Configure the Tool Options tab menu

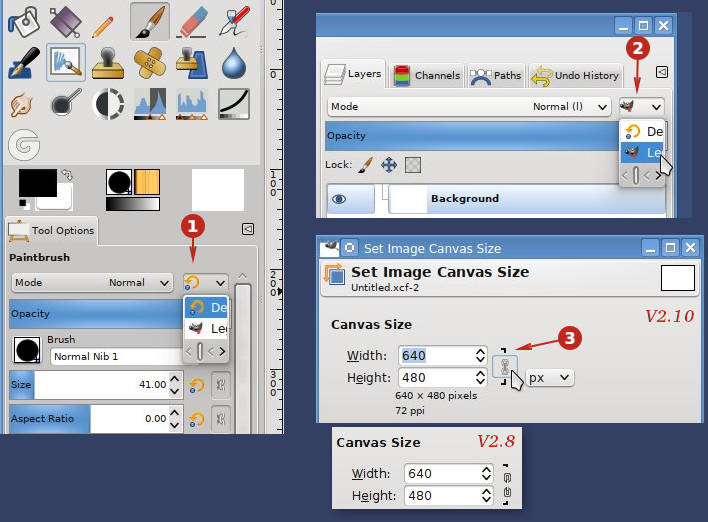[x=248, y=229]
